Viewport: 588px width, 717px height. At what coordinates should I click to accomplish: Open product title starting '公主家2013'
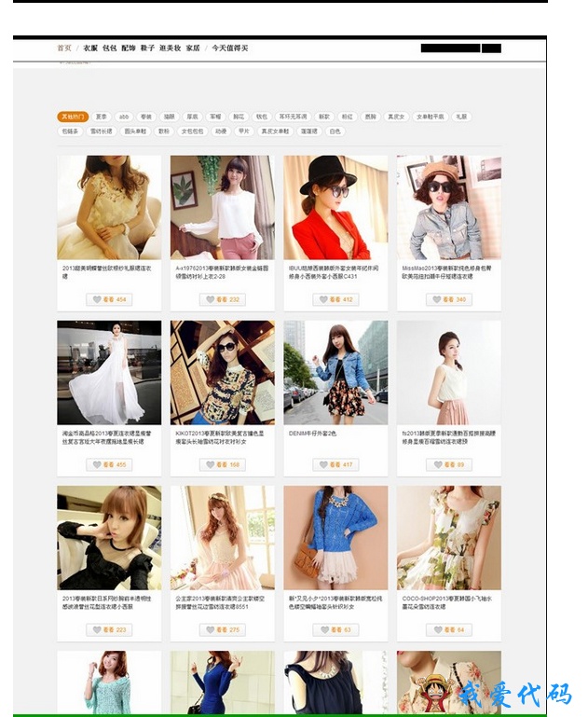[220, 602]
